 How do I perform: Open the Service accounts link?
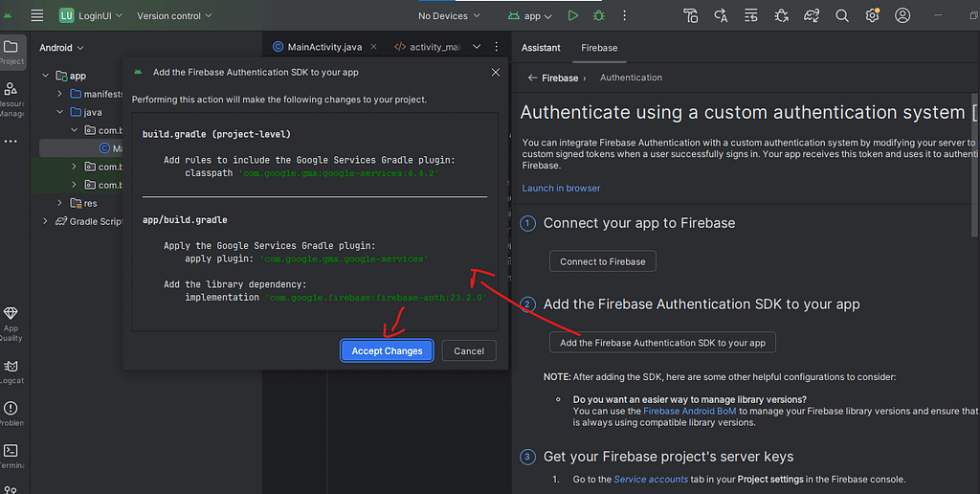[651, 479]
